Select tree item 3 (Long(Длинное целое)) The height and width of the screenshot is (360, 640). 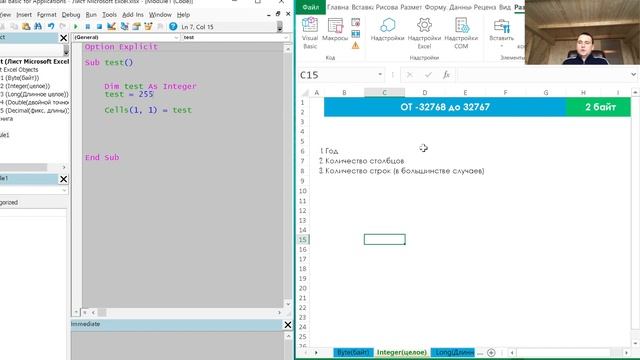34,94
